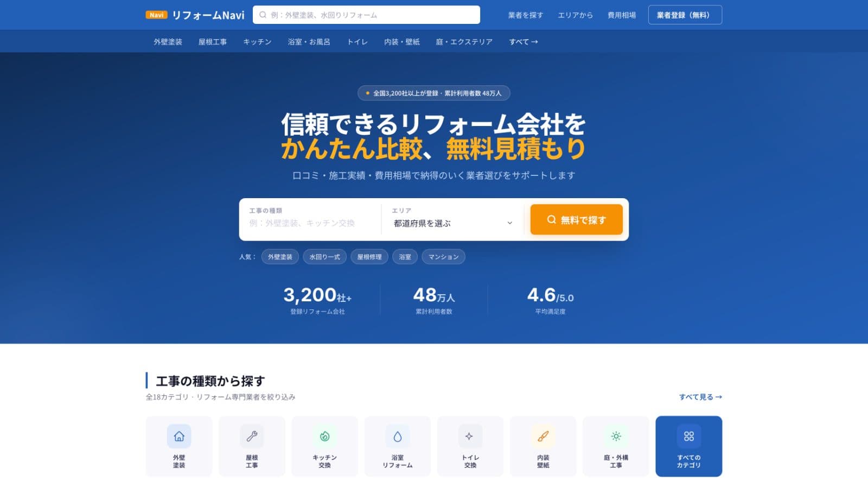Click the sun icon for 庭・外構工事
868x500 pixels.
[x=616, y=436]
